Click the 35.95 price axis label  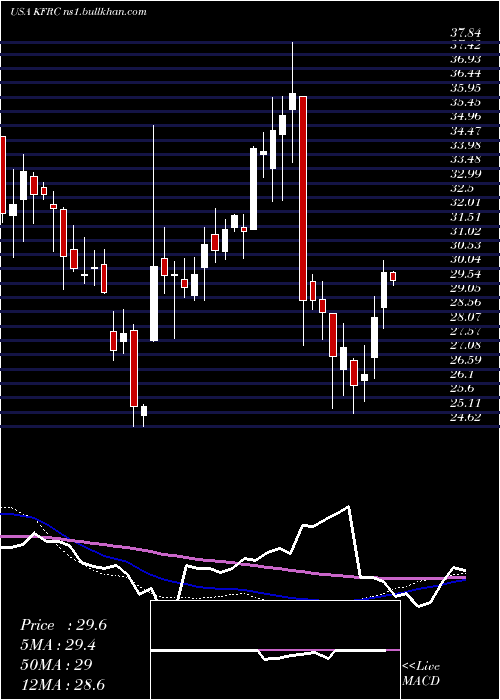tap(465, 88)
